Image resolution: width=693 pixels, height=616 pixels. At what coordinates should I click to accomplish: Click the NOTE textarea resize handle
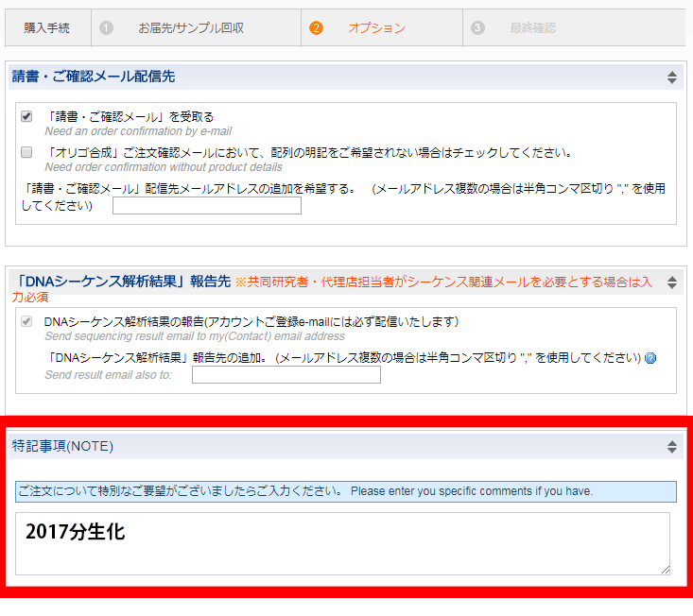tap(666, 570)
